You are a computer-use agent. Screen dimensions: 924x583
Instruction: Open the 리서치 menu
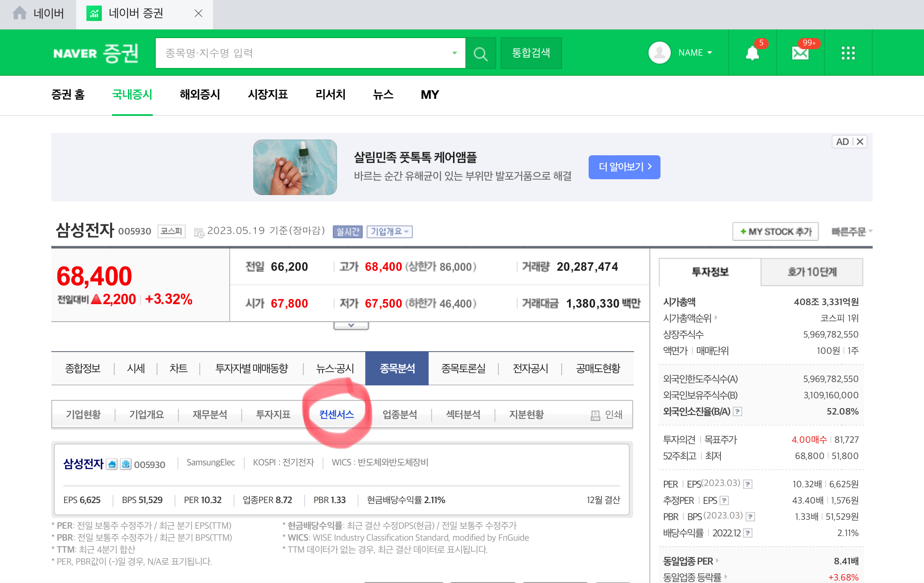331,95
